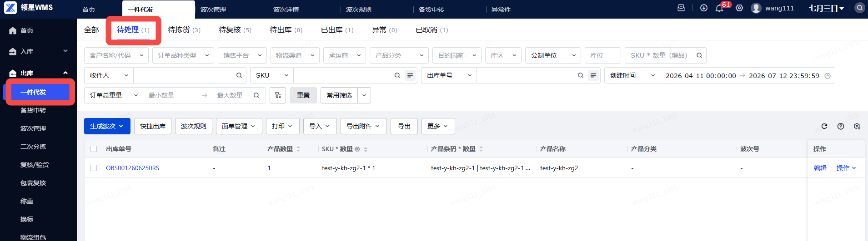Click the filter settings icon button
The image size is (868, 241).
click(x=278, y=95)
